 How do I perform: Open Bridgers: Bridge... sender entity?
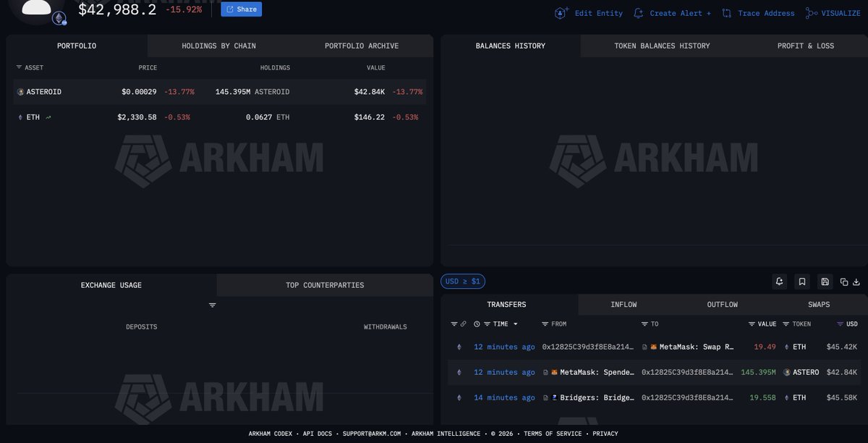(597, 398)
